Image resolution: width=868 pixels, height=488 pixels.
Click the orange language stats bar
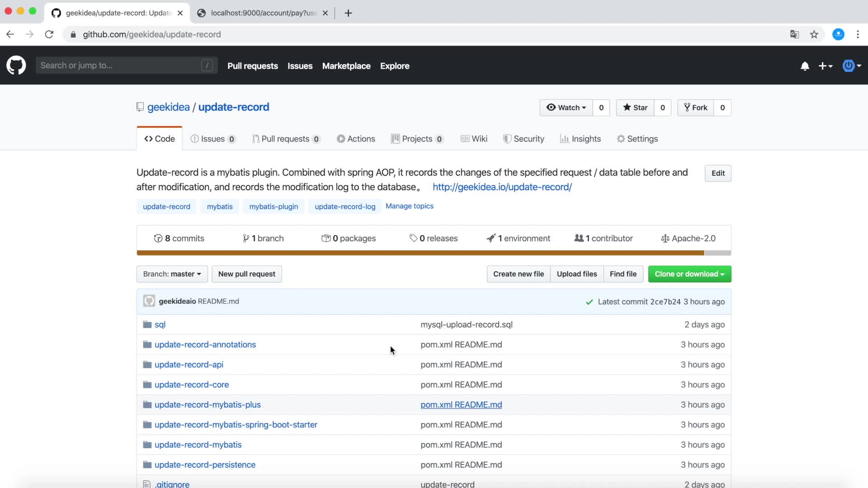[420, 253]
